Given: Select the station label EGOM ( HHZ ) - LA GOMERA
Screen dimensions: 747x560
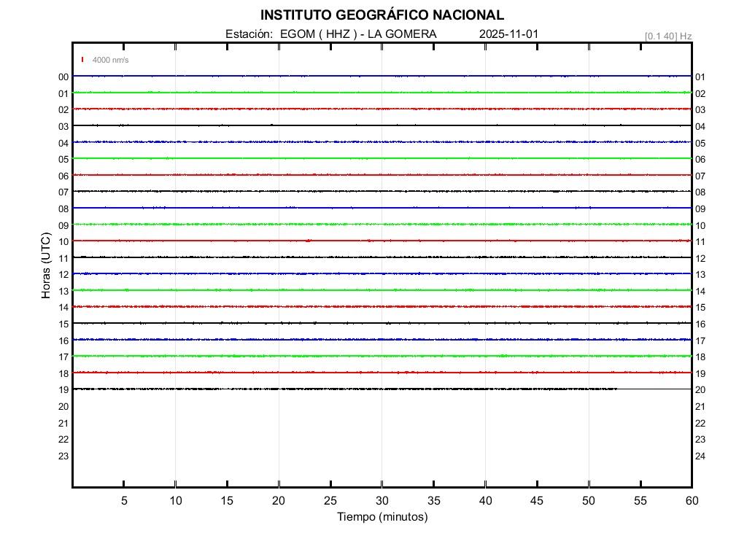Looking at the screenshot, I should pos(331,34).
